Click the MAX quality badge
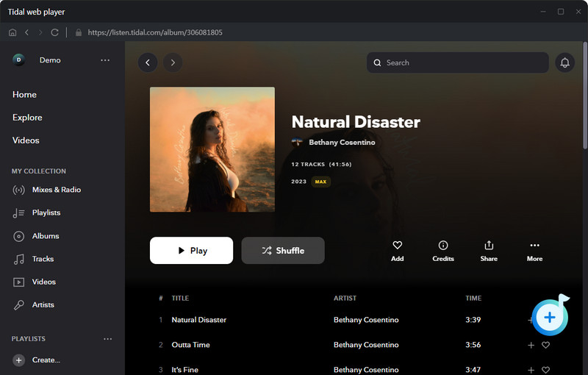The height and width of the screenshot is (375, 588). pos(320,182)
